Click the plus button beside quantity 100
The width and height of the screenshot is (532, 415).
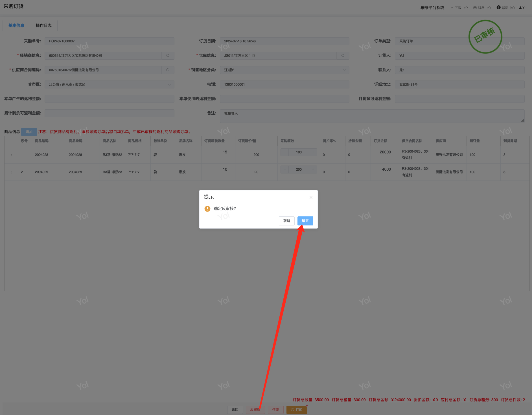click(313, 152)
